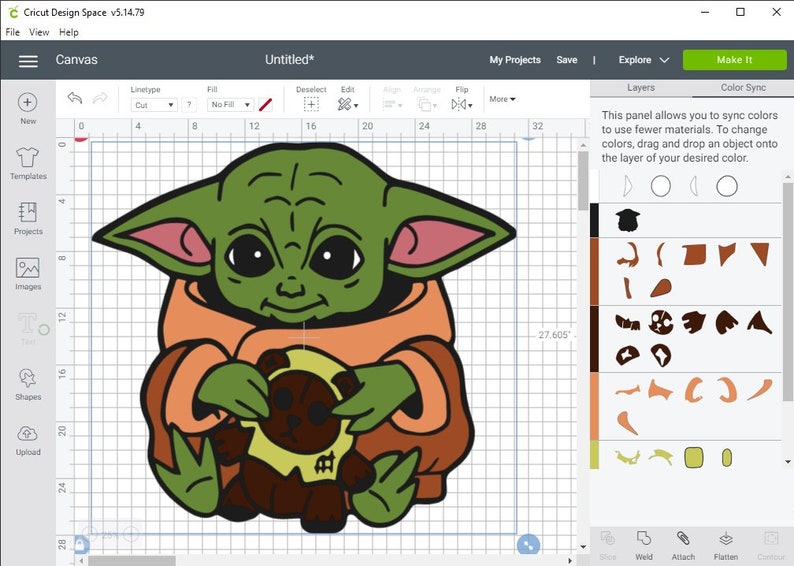
Task: Click the Make It button
Action: click(x=734, y=60)
